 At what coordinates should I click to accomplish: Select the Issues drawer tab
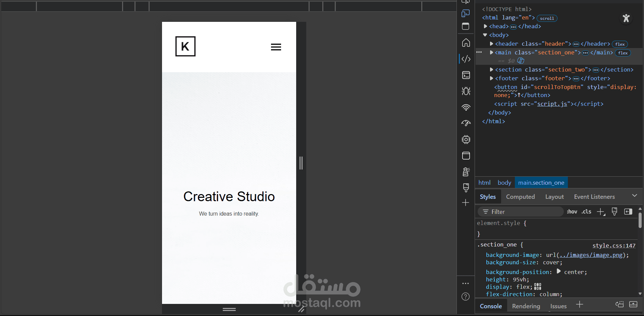[558, 306]
